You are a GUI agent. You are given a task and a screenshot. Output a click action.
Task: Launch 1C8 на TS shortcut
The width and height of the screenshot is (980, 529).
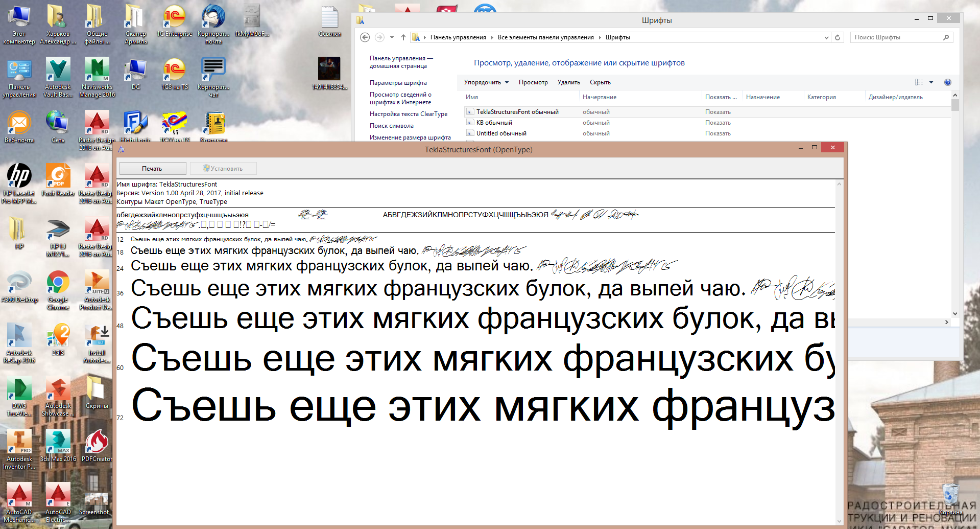click(174, 74)
